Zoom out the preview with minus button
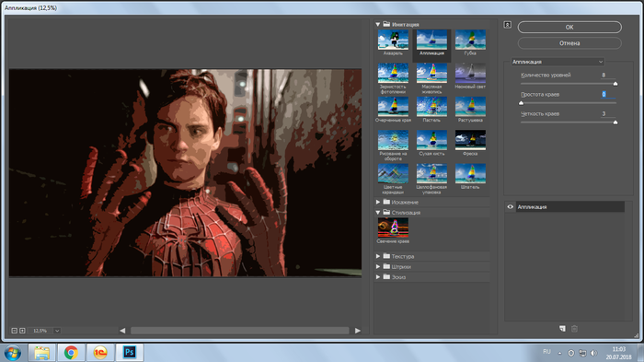Viewport: 644px width, 362px height. tap(15, 331)
